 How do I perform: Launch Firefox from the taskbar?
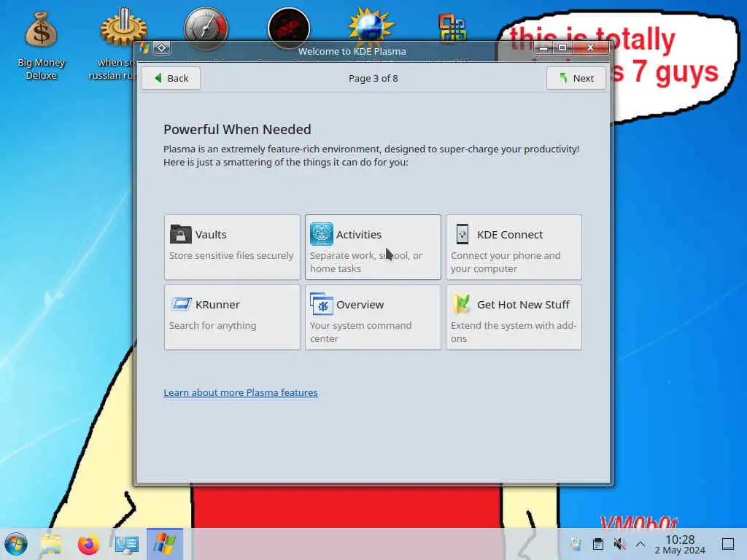pyautogui.click(x=88, y=544)
